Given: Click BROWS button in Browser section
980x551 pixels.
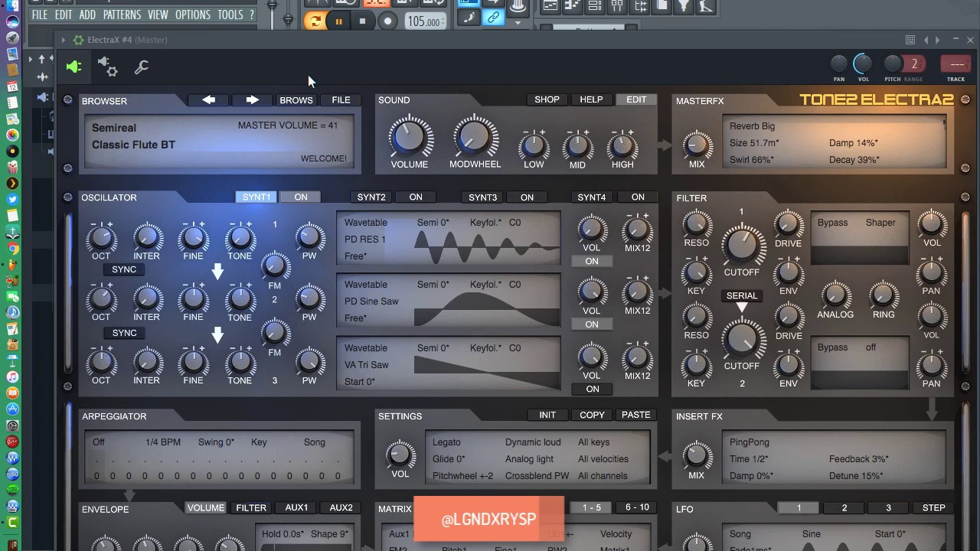Looking at the screenshot, I should [296, 100].
